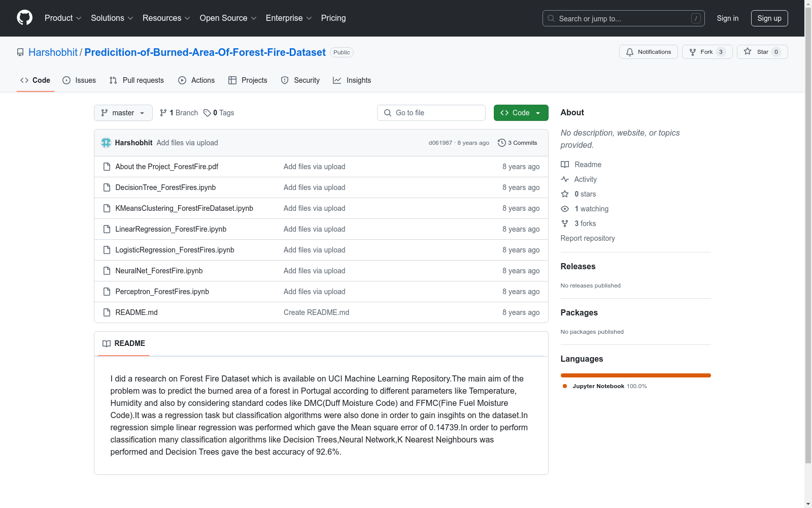
Task: Click the repository icon beside Harshobhit
Action: 20,52
